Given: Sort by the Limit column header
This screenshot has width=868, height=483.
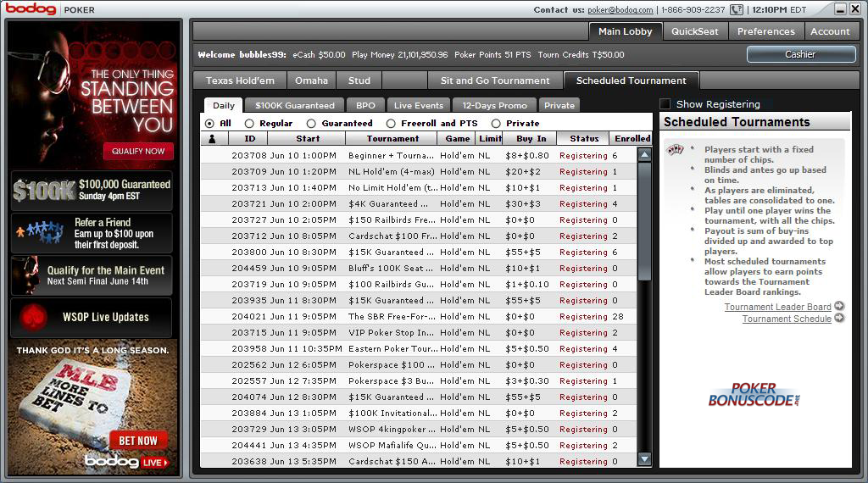Looking at the screenshot, I should 490,139.
